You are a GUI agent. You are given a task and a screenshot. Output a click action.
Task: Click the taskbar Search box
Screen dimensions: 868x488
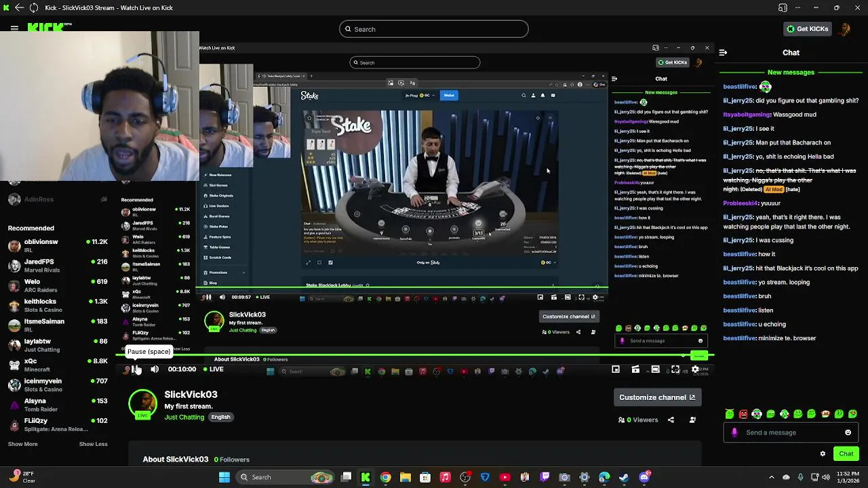coord(285,477)
